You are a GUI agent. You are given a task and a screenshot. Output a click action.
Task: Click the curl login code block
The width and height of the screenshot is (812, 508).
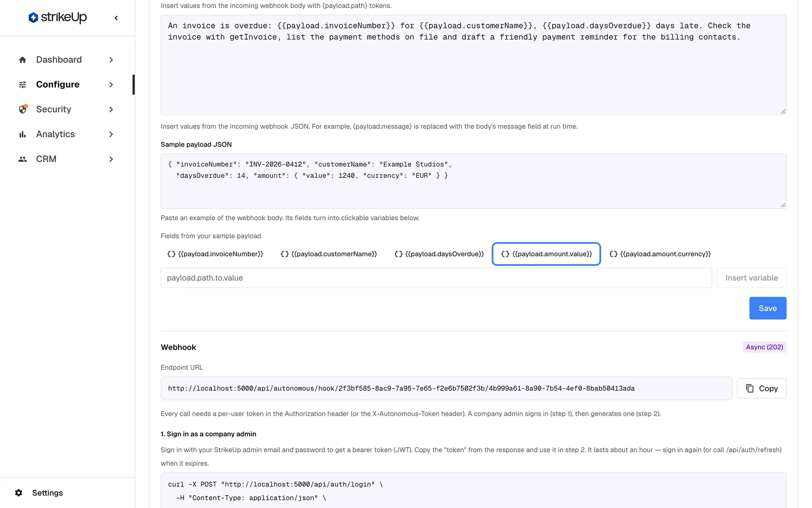pyautogui.click(x=474, y=490)
